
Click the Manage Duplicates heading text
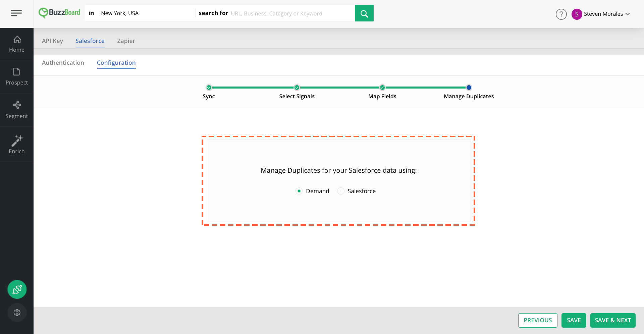(x=339, y=170)
